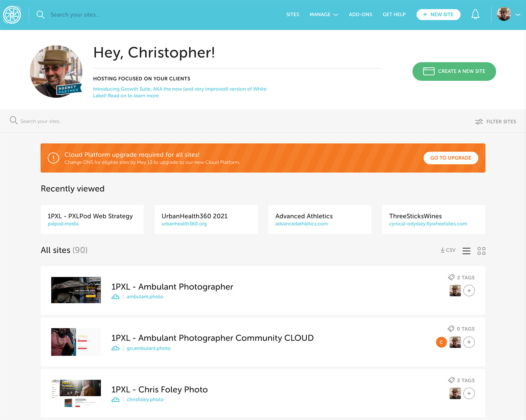Open the pxlpod.media domain link

coord(63,224)
